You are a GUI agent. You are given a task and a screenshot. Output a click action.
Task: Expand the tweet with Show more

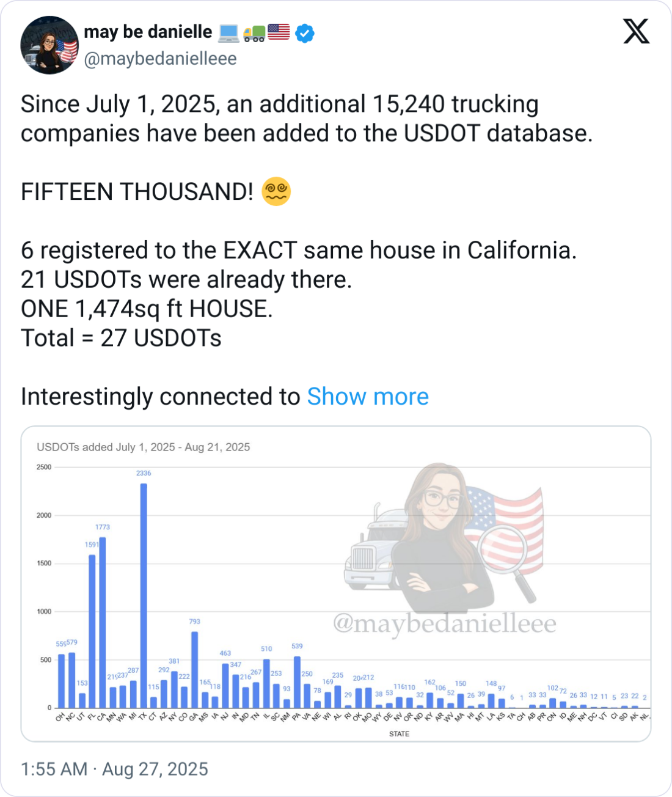click(x=368, y=397)
